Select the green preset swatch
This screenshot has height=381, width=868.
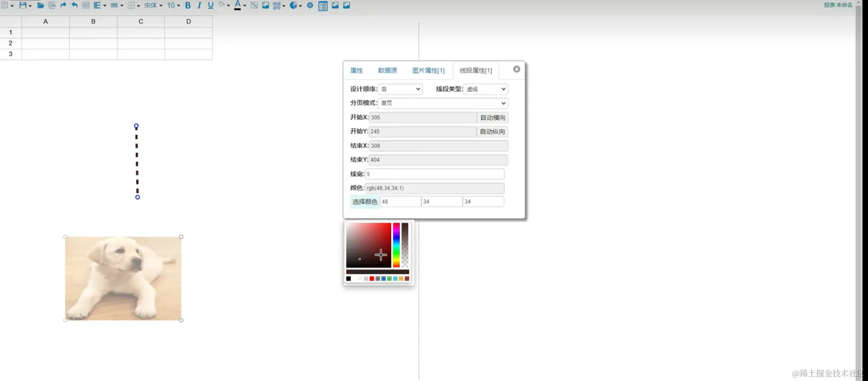(x=389, y=279)
